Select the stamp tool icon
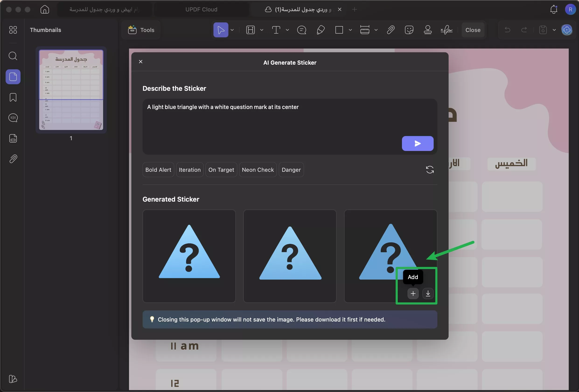This screenshot has height=392, width=579. (428, 30)
